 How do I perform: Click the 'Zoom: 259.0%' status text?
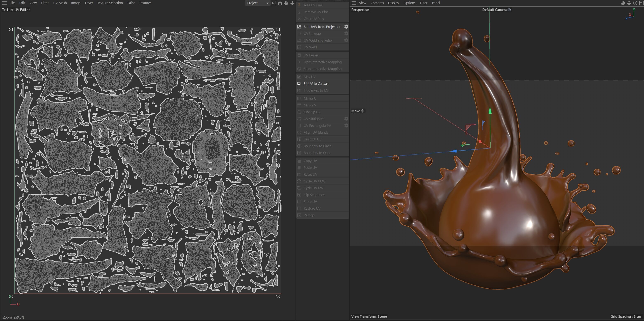pyautogui.click(x=14, y=317)
